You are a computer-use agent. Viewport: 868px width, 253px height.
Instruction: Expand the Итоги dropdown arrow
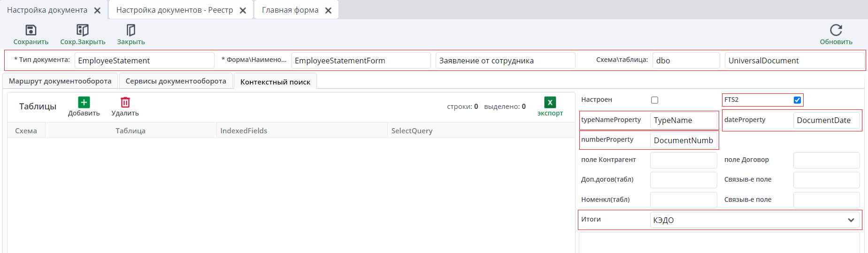click(x=851, y=220)
